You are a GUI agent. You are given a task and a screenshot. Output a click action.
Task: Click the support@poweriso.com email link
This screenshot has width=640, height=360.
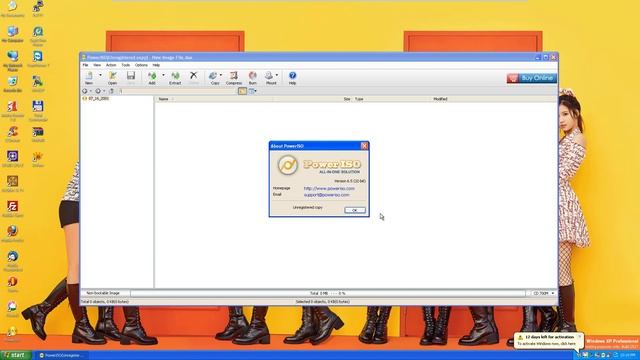[327, 195]
